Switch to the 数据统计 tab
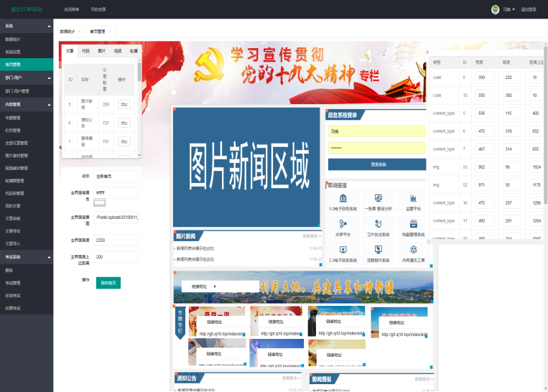 68,32
